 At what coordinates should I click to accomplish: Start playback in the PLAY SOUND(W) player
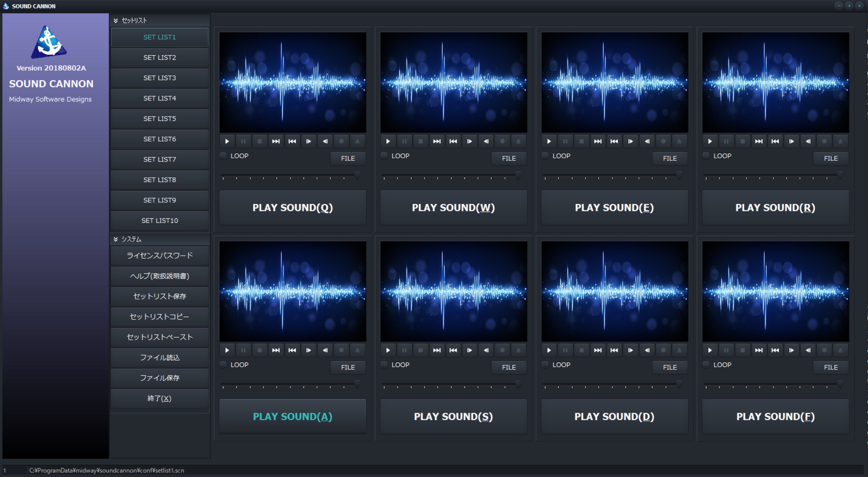pyautogui.click(x=388, y=141)
